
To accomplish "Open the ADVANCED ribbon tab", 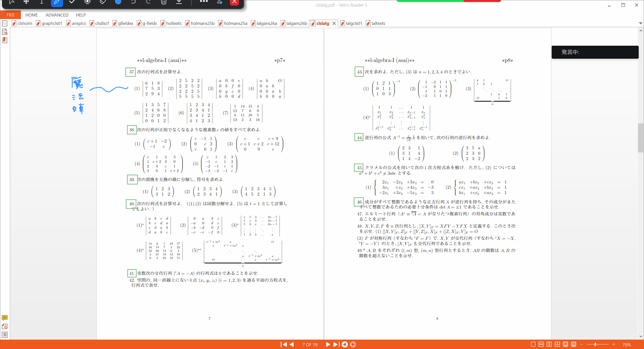I will click(57, 15).
